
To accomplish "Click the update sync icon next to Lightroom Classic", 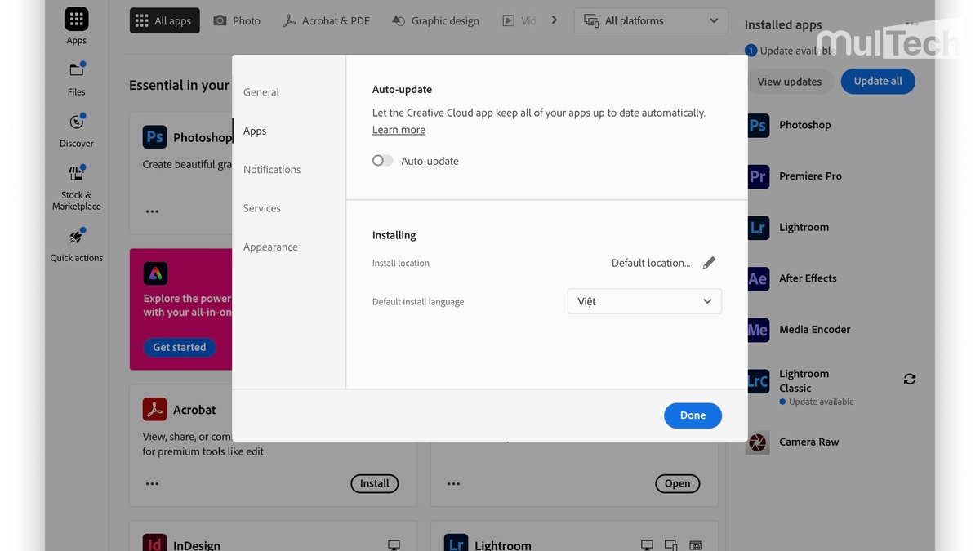I will [x=909, y=379].
